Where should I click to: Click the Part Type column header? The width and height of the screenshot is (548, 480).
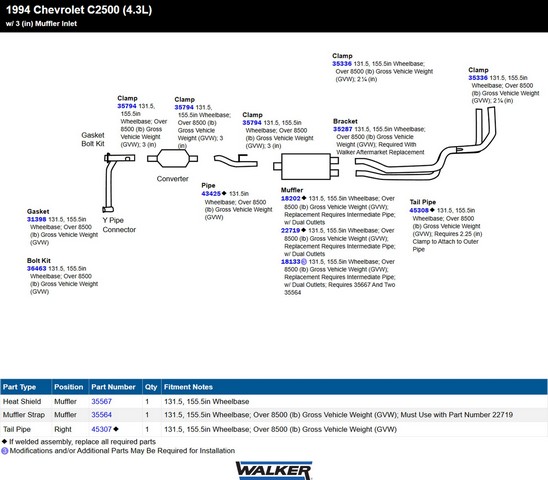point(26,387)
